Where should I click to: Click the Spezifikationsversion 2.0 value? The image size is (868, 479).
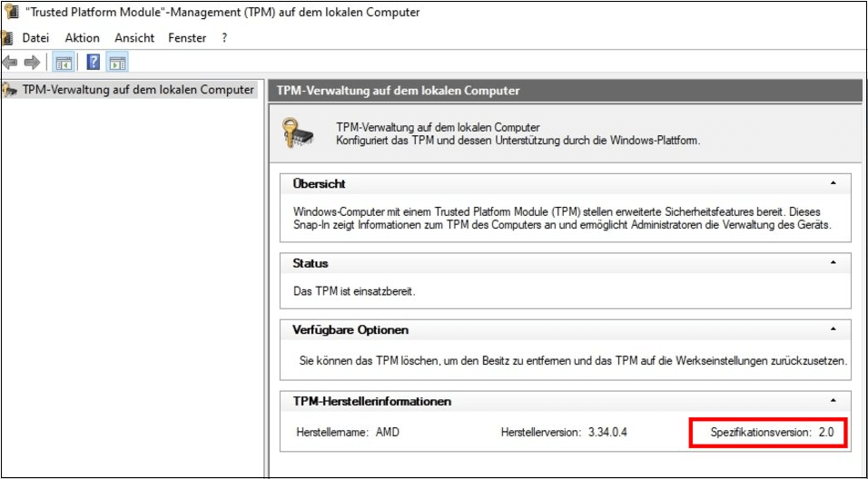(825, 433)
